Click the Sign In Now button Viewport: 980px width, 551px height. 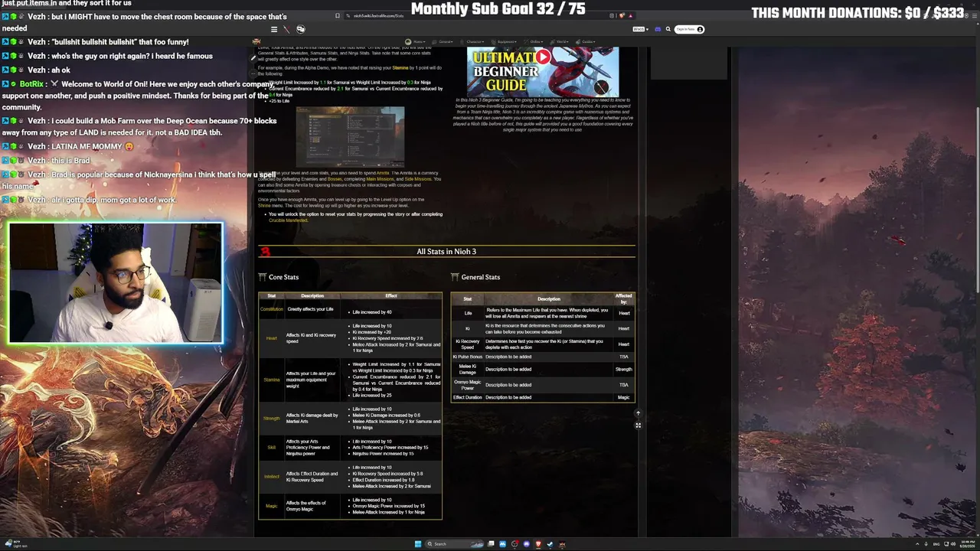pos(690,29)
